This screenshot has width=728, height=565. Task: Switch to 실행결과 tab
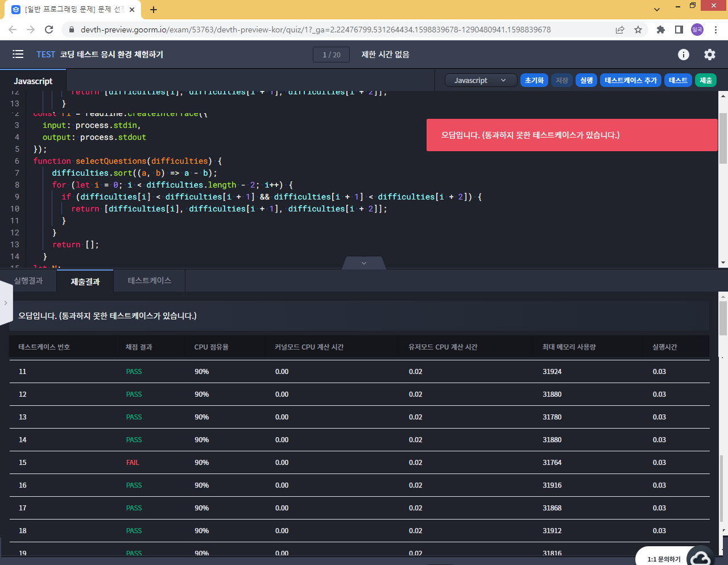pos(28,281)
